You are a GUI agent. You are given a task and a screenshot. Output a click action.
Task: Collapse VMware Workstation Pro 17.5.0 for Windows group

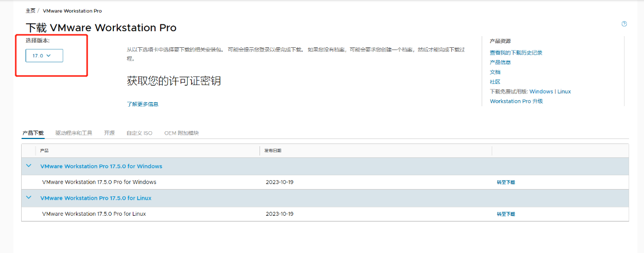tap(29, 166)
